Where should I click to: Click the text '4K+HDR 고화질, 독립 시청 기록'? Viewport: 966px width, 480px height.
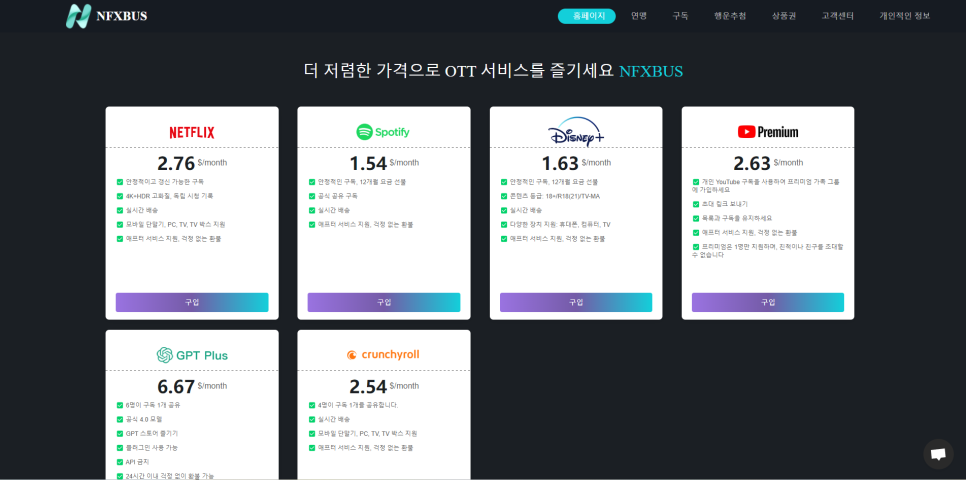point(171,196)
